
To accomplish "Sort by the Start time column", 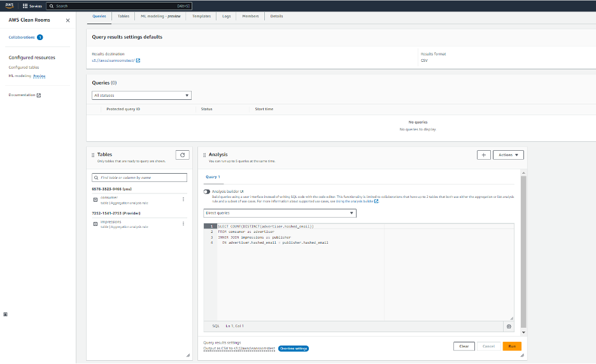I will click(x=264, y=109).
